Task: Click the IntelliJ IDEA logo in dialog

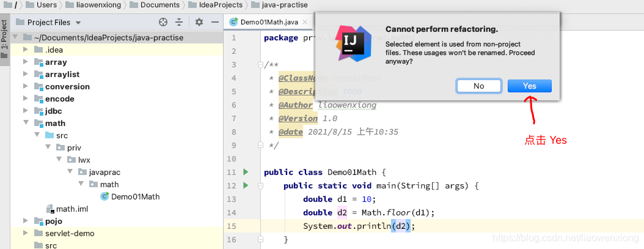Action: tap(353, 43)
